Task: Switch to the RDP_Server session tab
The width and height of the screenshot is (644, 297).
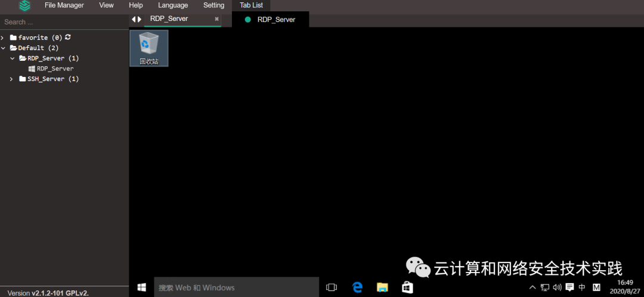Action: tap(169, 19)
